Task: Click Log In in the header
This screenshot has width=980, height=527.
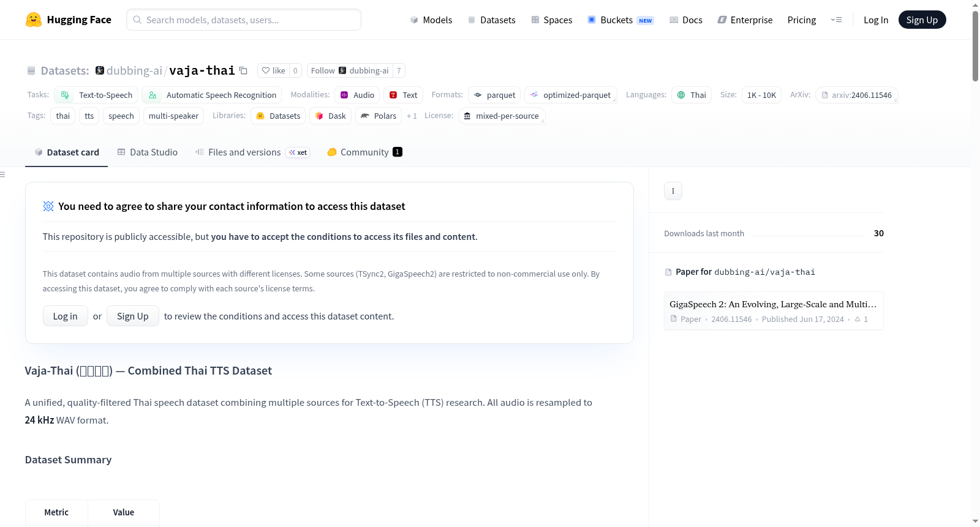Action: coord(875,20)
